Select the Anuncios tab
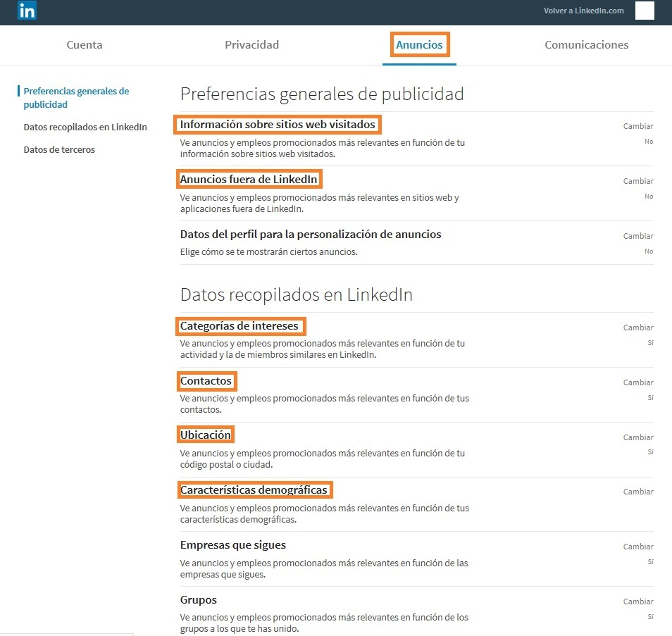The image size is (672, 636). tap(419, 44)
